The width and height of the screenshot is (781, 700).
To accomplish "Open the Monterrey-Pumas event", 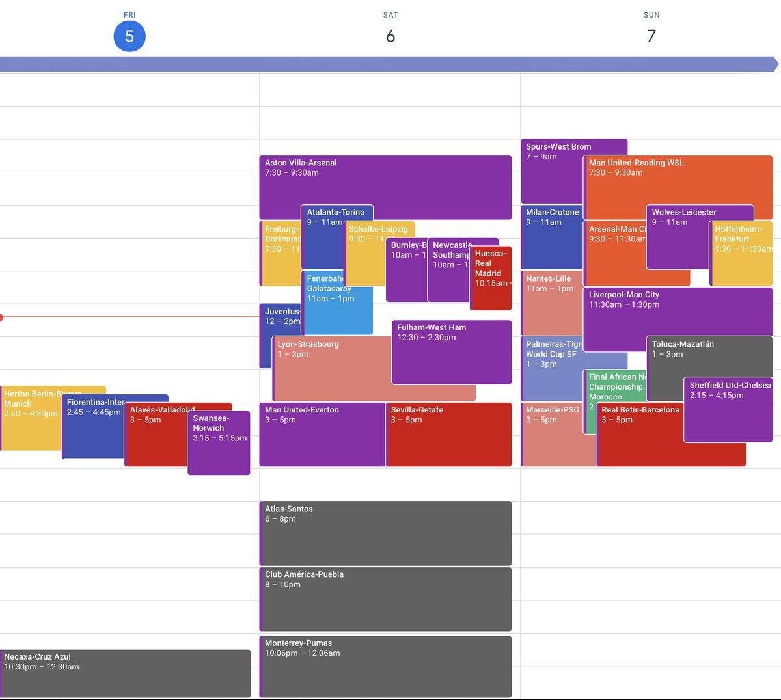I will pos(385,667).
